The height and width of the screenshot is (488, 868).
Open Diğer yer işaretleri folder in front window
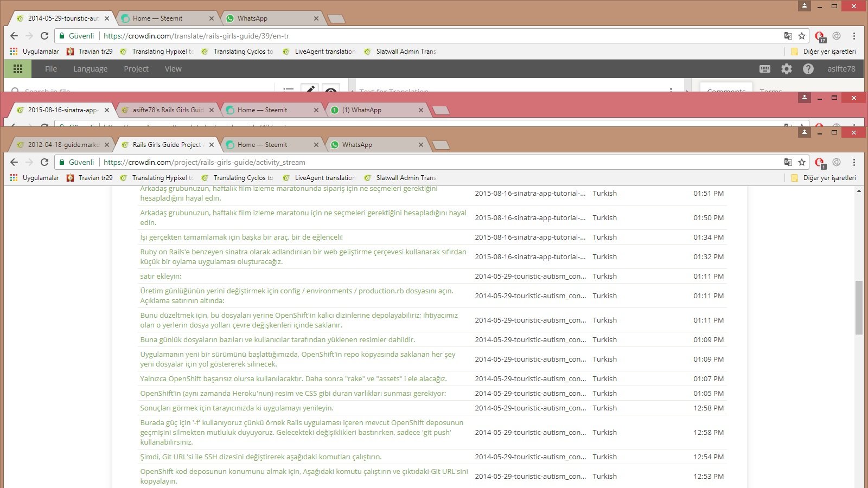[824, 178]
